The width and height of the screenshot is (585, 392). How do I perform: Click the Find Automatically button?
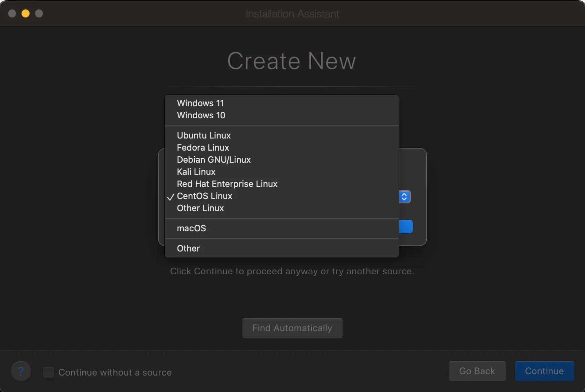pyautogui.click(x=292, y=328)
